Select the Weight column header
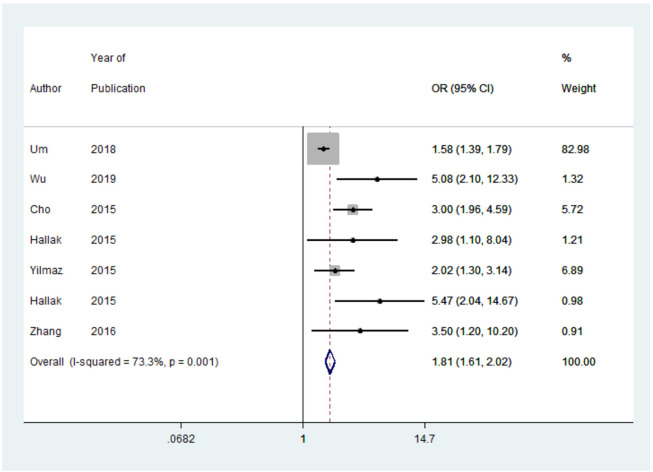Viewport: 653px width, 472px height. pyautogui.click(x=578, y=88)
